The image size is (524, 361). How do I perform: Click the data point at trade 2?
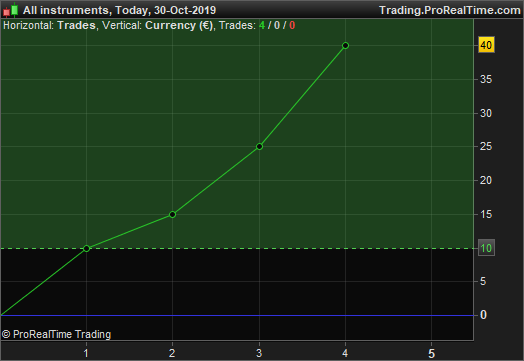click(x=172, y=214)
